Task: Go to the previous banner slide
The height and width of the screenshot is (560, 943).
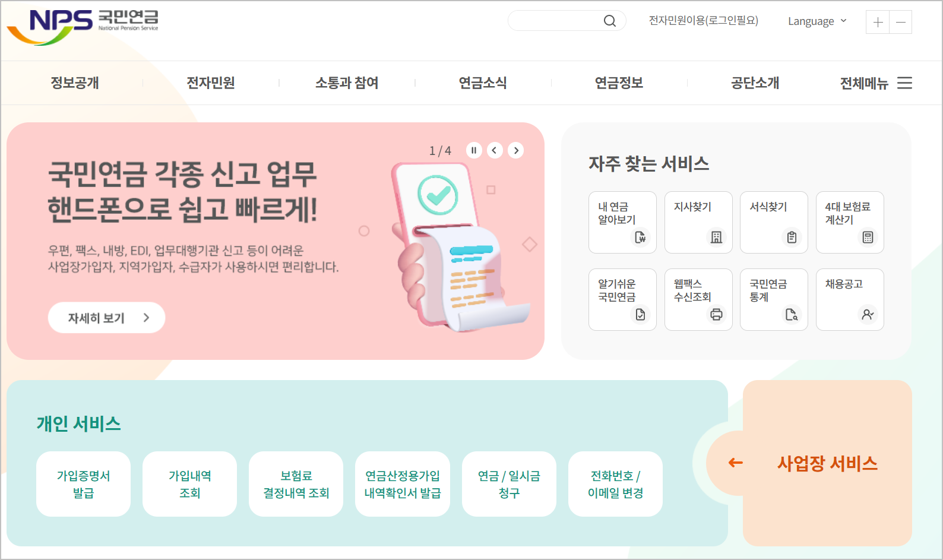Action: coord(495,150)
